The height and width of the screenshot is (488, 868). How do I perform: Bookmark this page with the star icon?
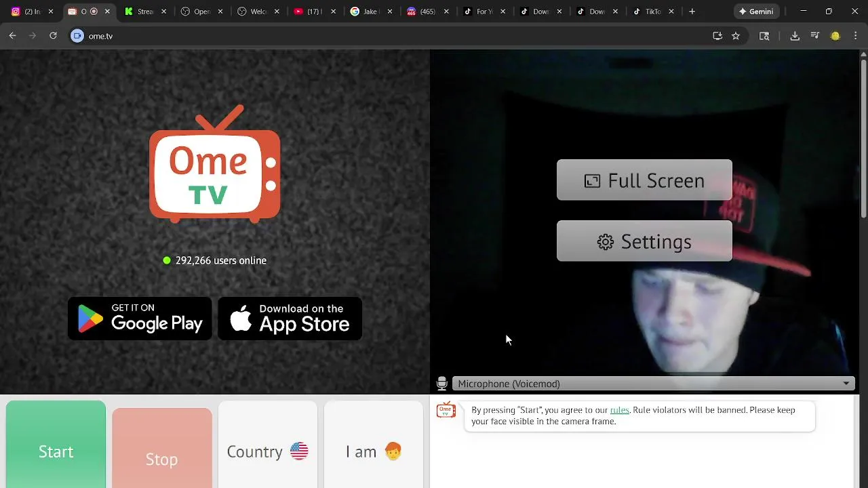point(736,36)
